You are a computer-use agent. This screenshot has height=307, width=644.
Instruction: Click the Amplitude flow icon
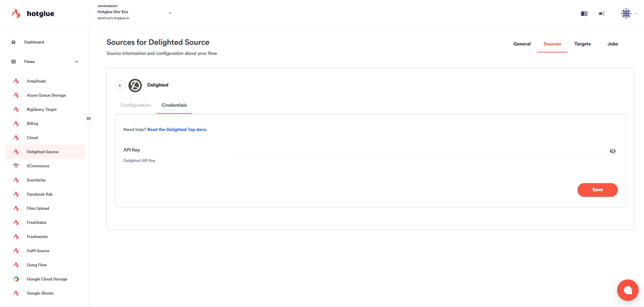pos(16,81)
